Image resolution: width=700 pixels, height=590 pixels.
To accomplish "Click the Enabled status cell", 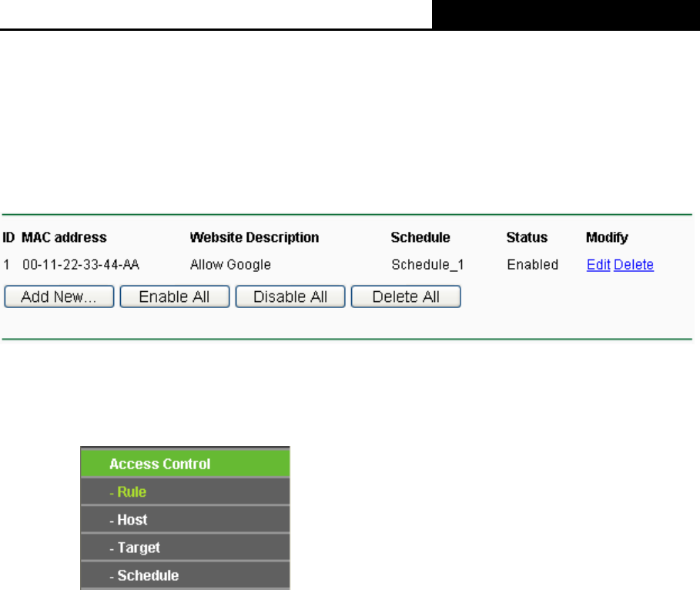I will [533, 264].
